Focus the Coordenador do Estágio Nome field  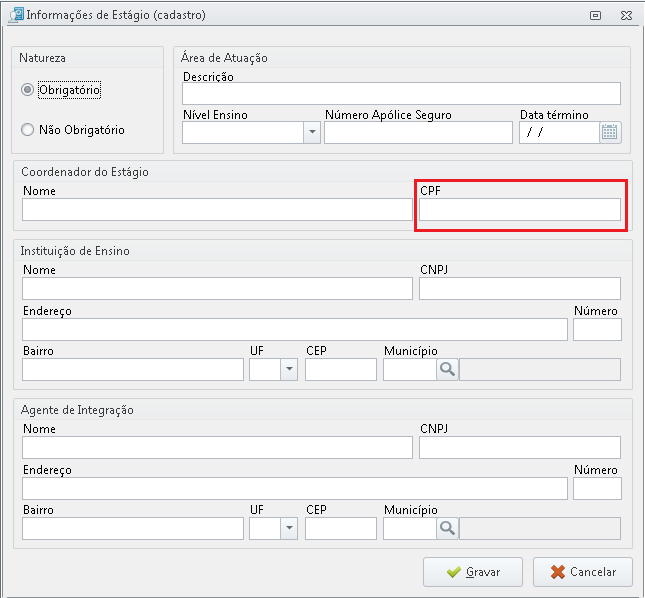217,210
